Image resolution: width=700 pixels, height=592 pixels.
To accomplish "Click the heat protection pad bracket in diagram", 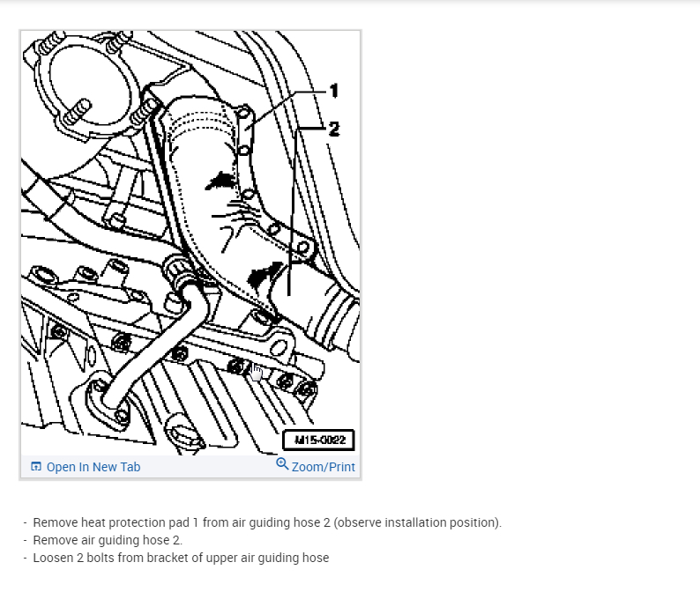I will 244,131.
